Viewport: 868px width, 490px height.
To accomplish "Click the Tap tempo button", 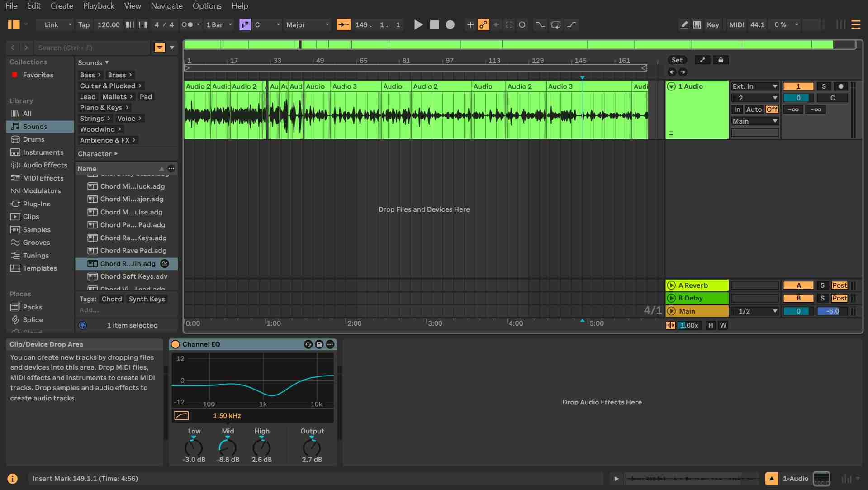I will 84,24.
